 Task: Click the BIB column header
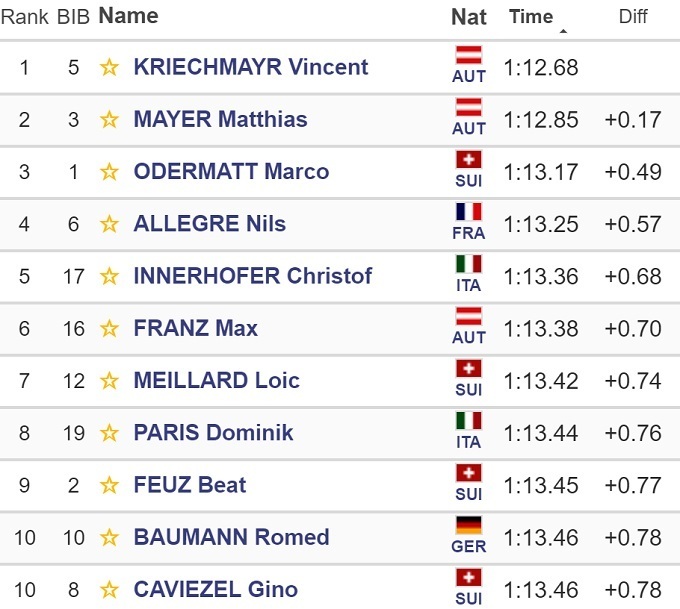pyautogui.click(x=73, y=17)
